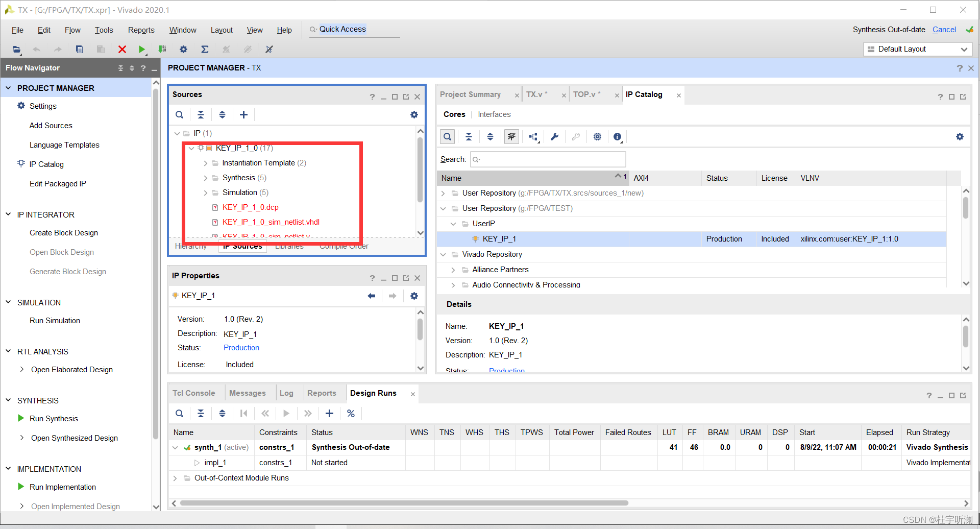Click the percent icon in Design Runs toolbar
Viewport: 980px width, 529px height.
[351, 414]
